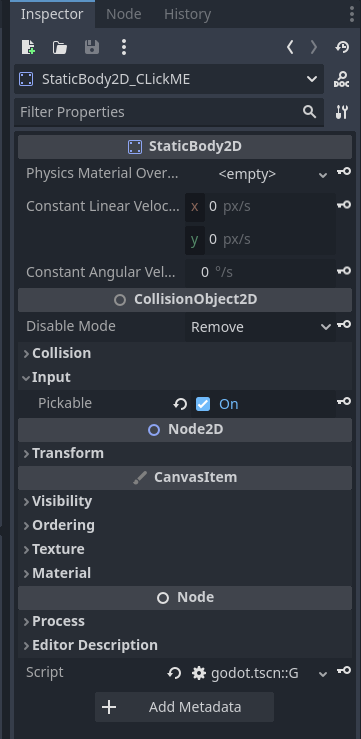
Task: Open the Disable Mode Remove dropdown
Action: point(261,327)
